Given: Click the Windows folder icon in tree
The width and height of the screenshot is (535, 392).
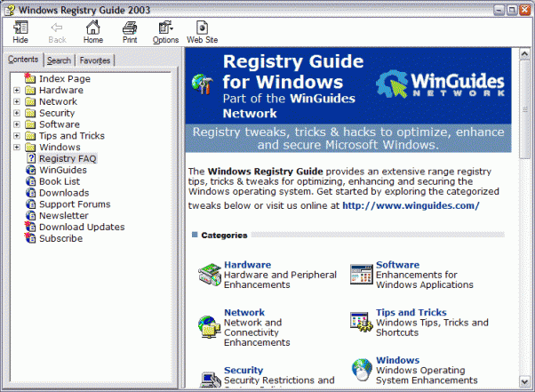Looking at the screenshot, I should [x=30, y=147].
